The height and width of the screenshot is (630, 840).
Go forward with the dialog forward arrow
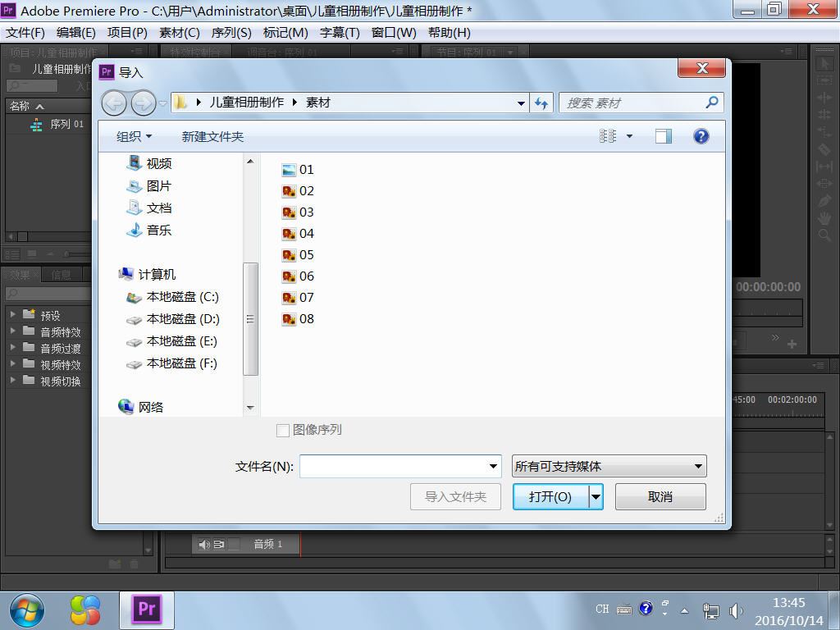coord(143,103)
